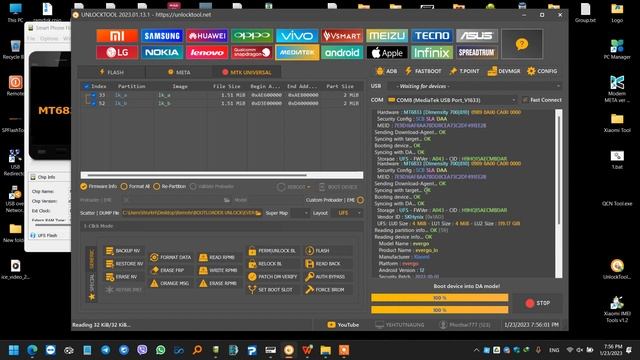Click ERASE FRP button
Image resolution: width=640 pixels, height=360 pixels.
pyautogui.click(x=171, y=270)
